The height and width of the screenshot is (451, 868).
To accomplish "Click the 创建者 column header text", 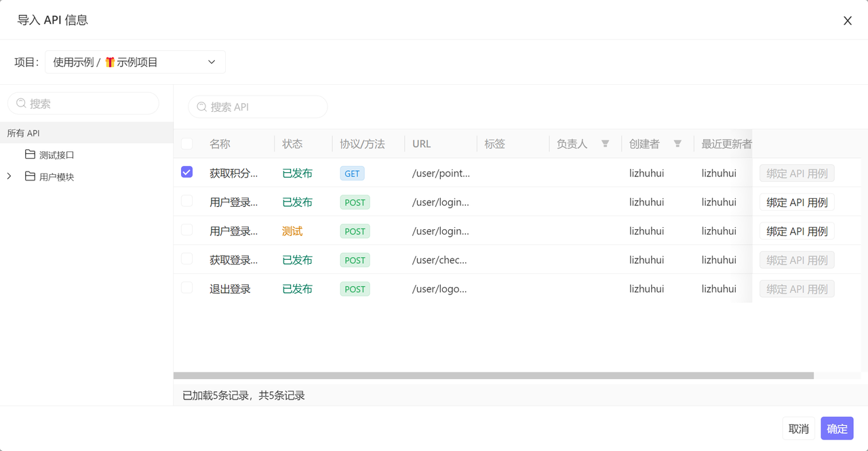I will 644,144.
